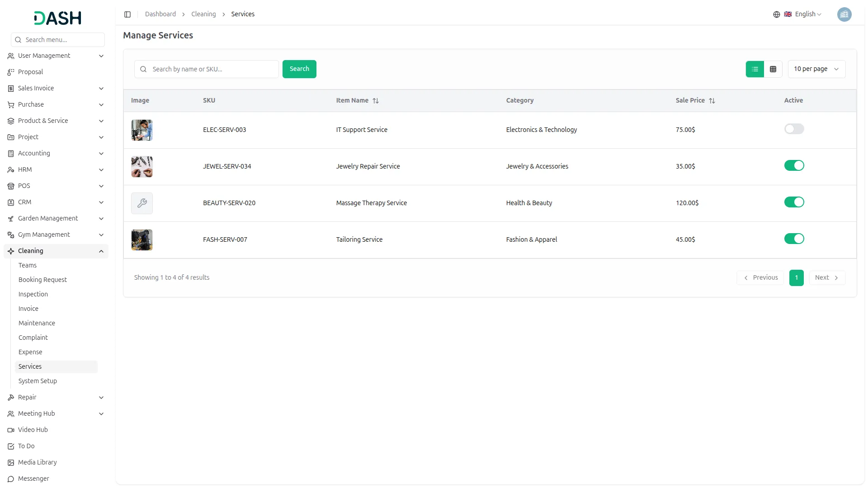Go to System Setup submenu item
Screen dimensions: 868x488
[x=38, y=381]
